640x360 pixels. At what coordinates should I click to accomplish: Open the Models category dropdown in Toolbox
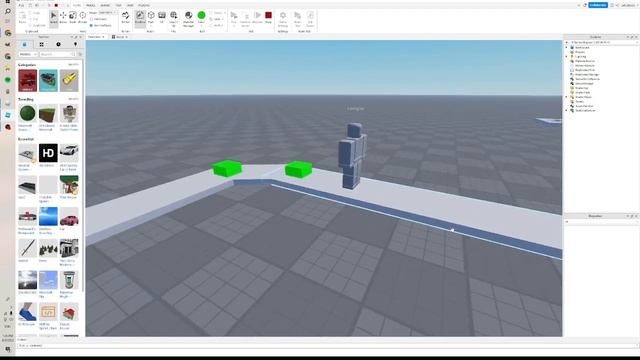coord(28,54)
